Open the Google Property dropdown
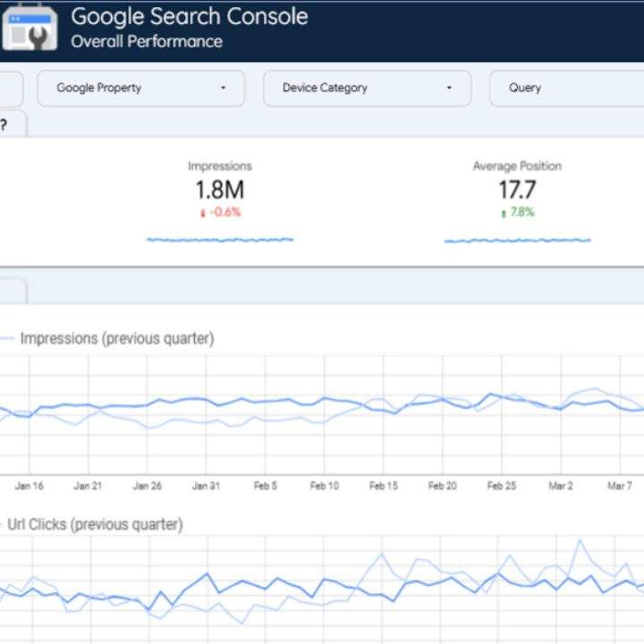The height and width of the screenshot is (644, 644). point(141,89)
